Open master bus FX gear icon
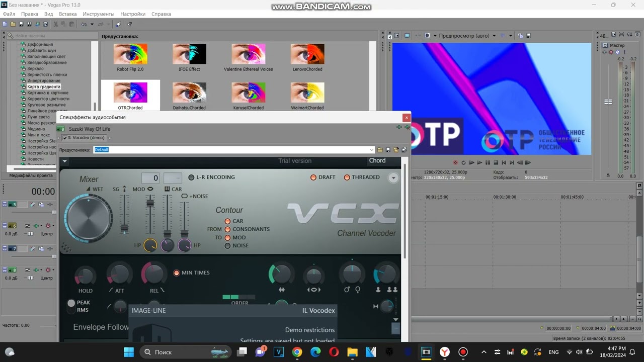 (611, 52)
